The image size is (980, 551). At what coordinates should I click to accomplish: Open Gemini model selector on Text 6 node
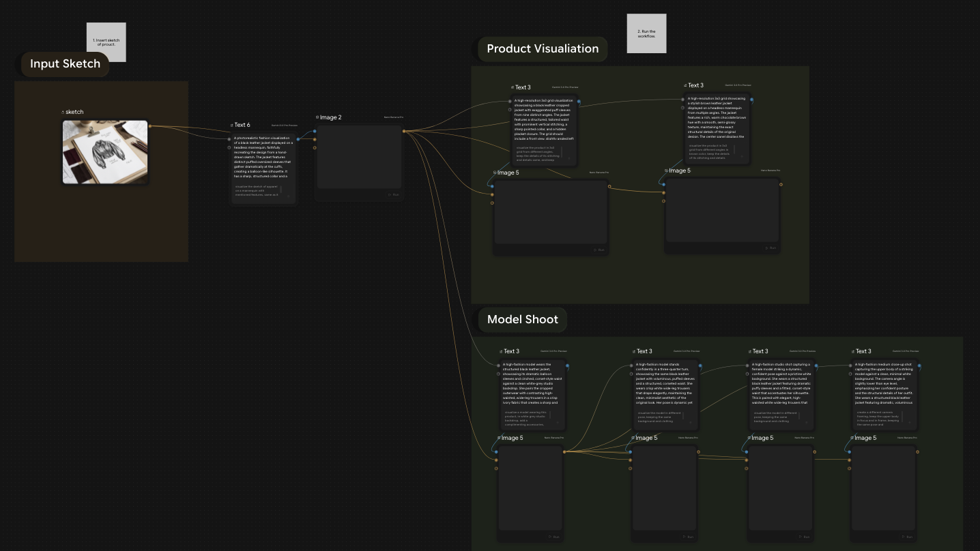coord(284,125)
